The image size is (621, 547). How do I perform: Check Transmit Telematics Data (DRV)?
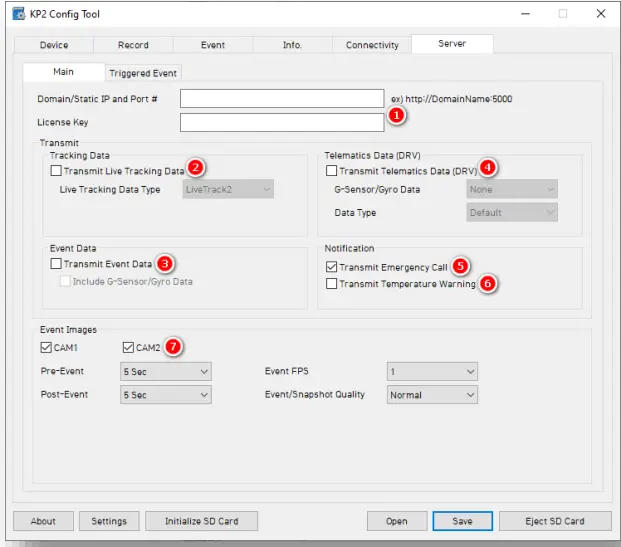(x=331, y=171)
